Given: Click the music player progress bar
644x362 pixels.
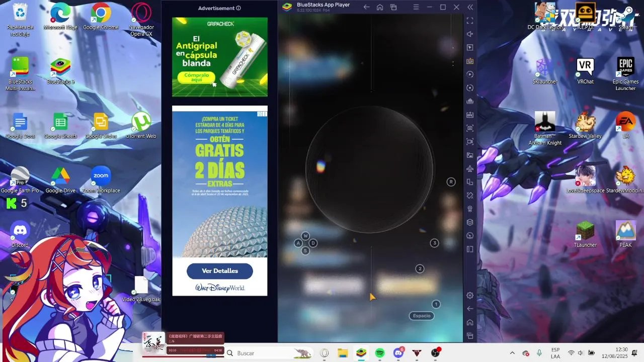Looking at the screenshot, I should coord(183,356).
